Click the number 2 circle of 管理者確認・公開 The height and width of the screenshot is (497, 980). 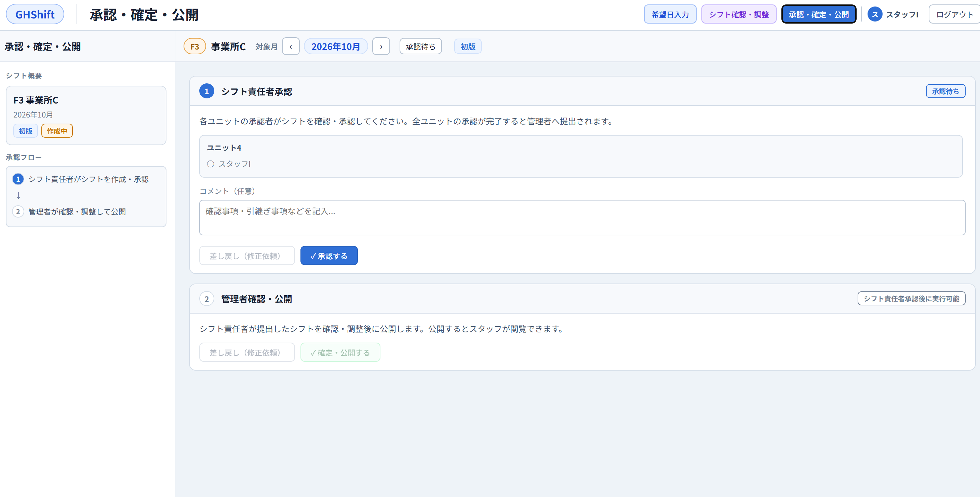206,299
